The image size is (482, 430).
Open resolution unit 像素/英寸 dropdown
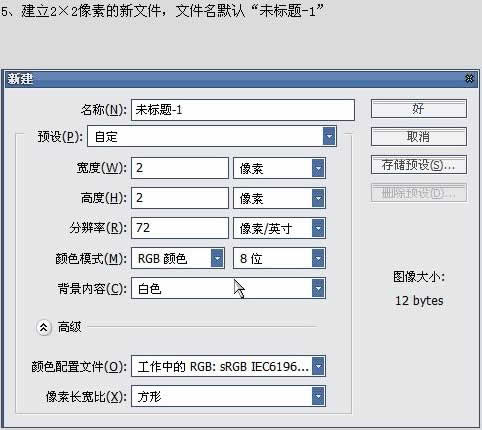(279, 228)
